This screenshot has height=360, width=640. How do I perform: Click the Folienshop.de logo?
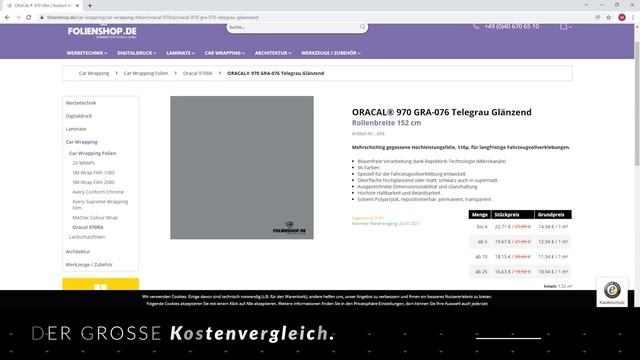pyautogui.click(x=102, y=31)
